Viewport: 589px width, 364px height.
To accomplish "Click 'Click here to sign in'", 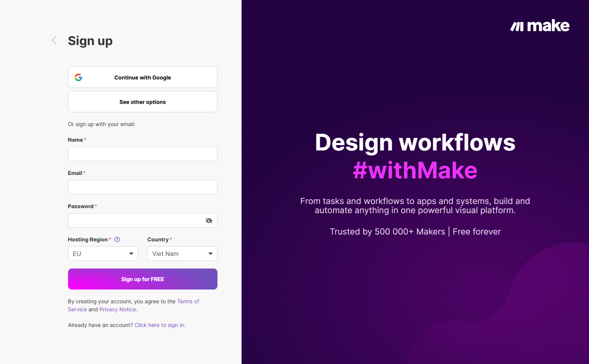I will [159, 325].
